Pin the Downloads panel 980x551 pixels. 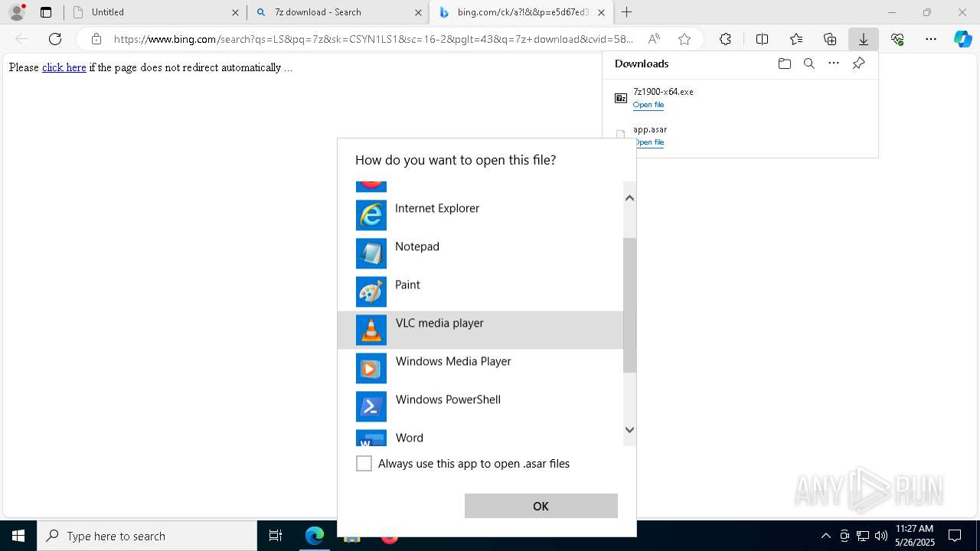tap(858, 64)
